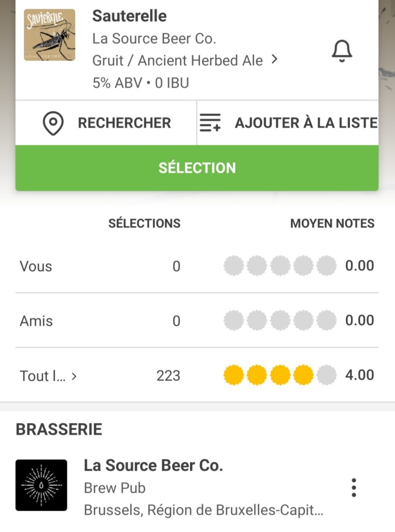Screen dimensions: 395x532
Task: Tap the notification bell icon
Action: coord(342,51)
